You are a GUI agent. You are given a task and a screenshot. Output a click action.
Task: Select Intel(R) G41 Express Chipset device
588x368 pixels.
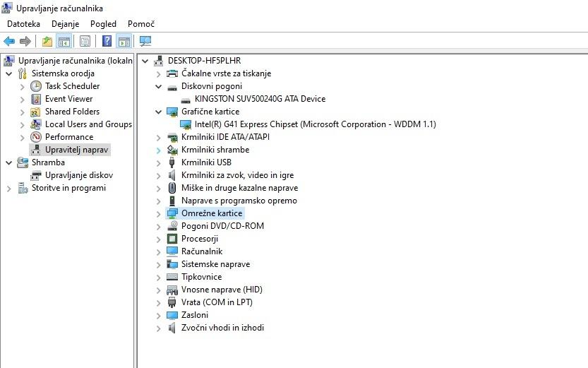pyautogui.click(x=315, y=124)
